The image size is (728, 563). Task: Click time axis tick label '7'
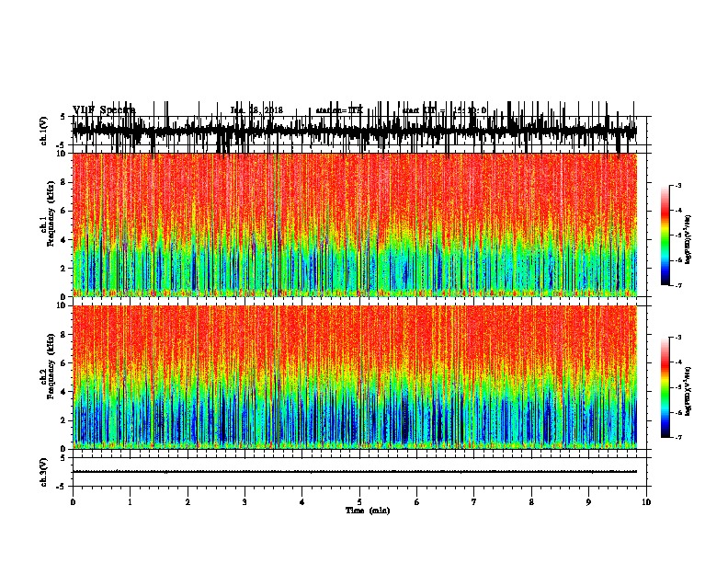[474, 502]
